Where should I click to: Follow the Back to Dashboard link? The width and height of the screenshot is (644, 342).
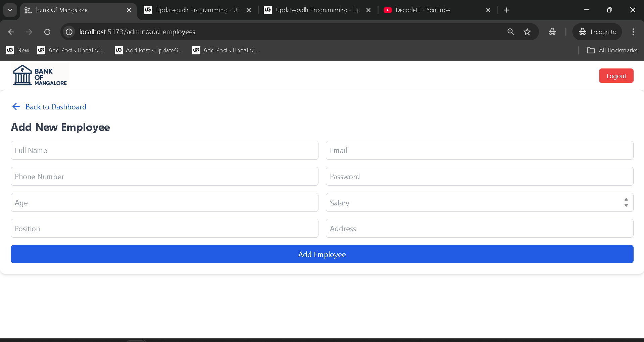(x=56, y=107)
